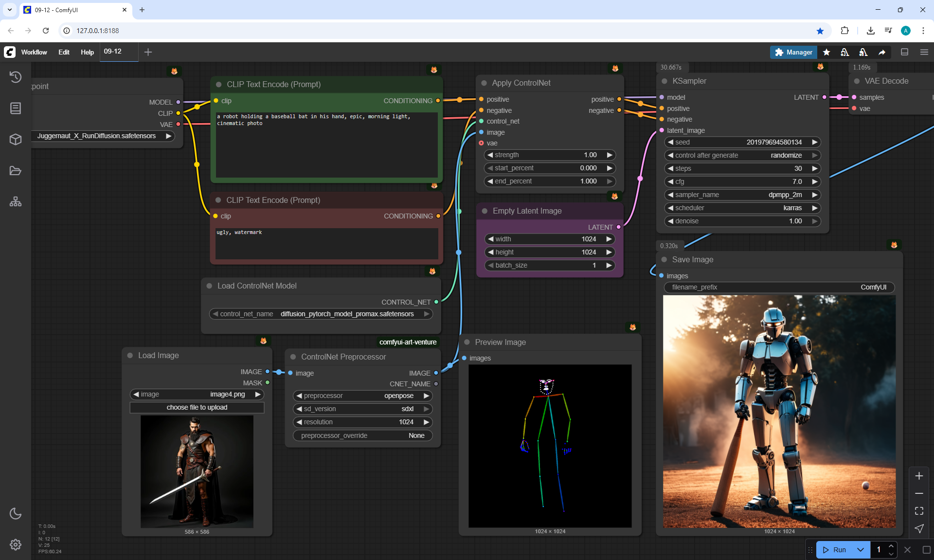Image resolution: width=934 pixels, height=560 pixels.
Task: Open the Run options dropdown arrow
Action: pyautogui.click(x=860, y=550)
